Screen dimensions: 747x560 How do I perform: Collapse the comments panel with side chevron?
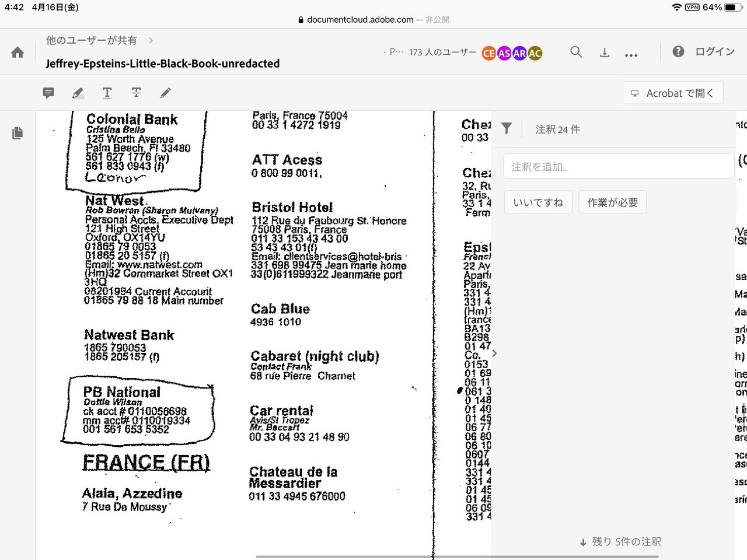pyautogui.click(x=495, y=353)
